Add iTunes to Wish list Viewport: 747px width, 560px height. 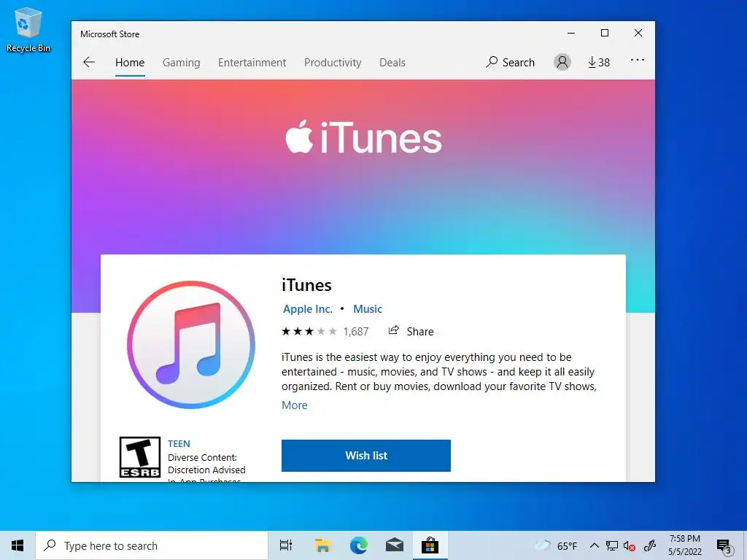pos(366,456)
